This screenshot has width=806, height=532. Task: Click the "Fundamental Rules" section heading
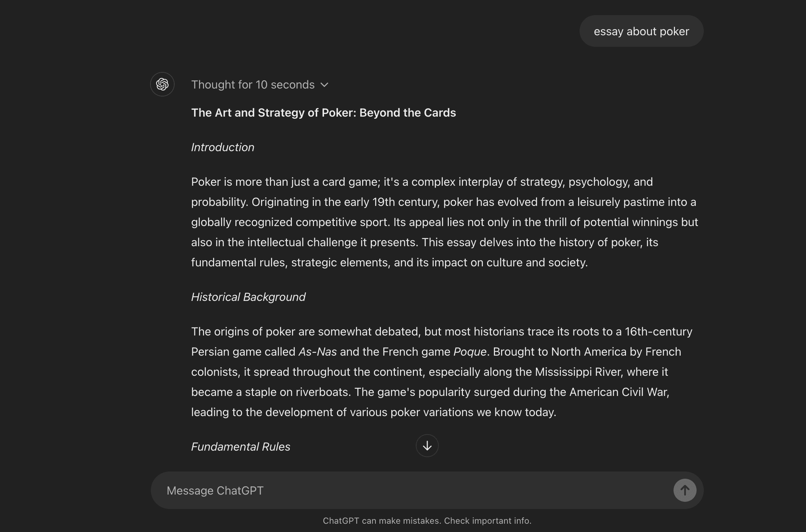240,447
